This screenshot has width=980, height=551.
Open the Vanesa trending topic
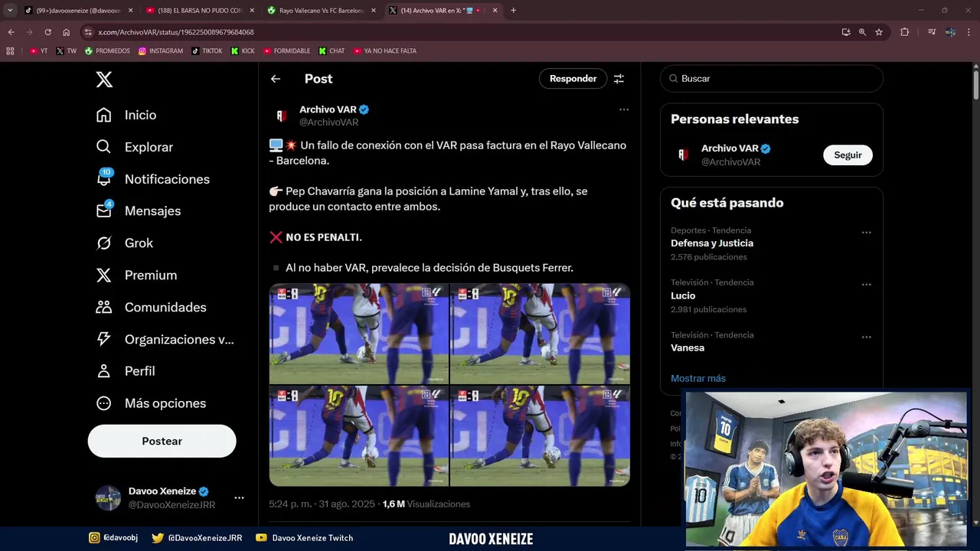tap(688, 347)
